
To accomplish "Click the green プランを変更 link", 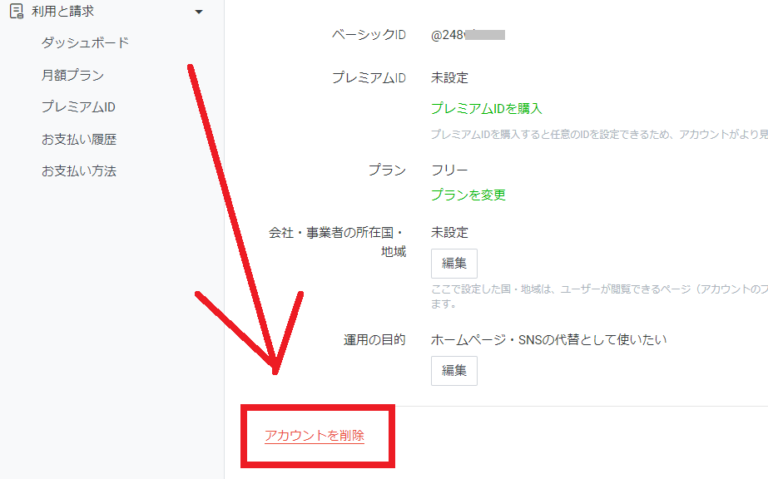I will click(x=468, y=195).
